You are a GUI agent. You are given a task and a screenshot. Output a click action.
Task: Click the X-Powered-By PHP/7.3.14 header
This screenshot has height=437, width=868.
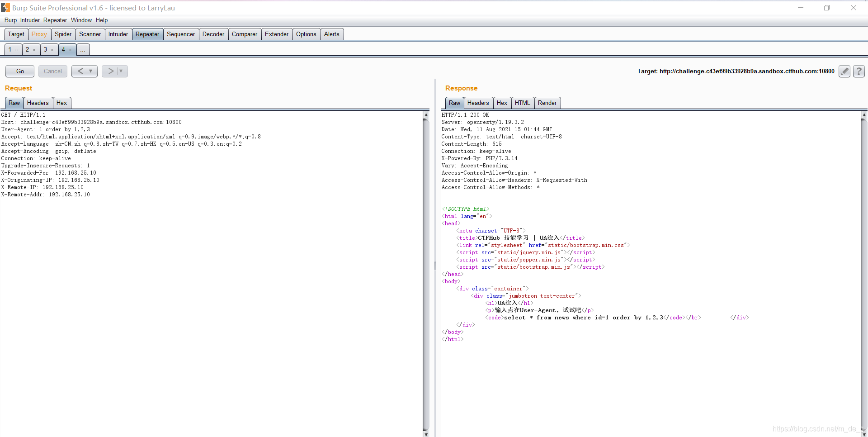(480, 158)
